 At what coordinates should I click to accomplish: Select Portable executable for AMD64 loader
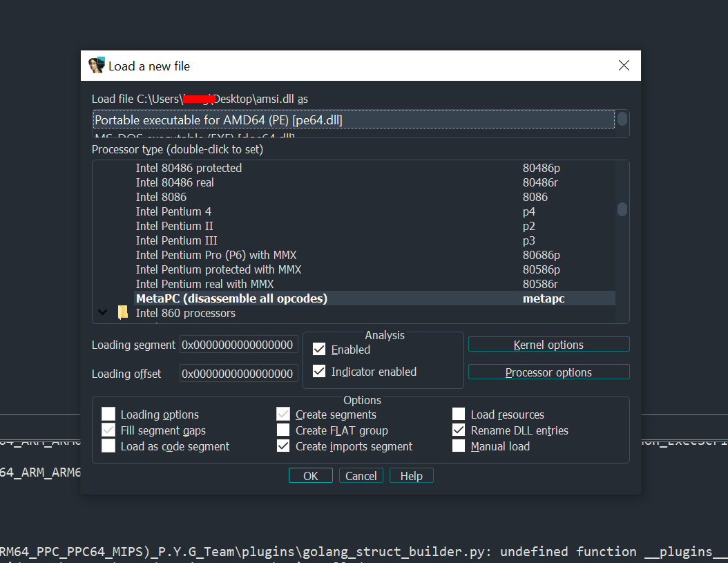point(354,120)
